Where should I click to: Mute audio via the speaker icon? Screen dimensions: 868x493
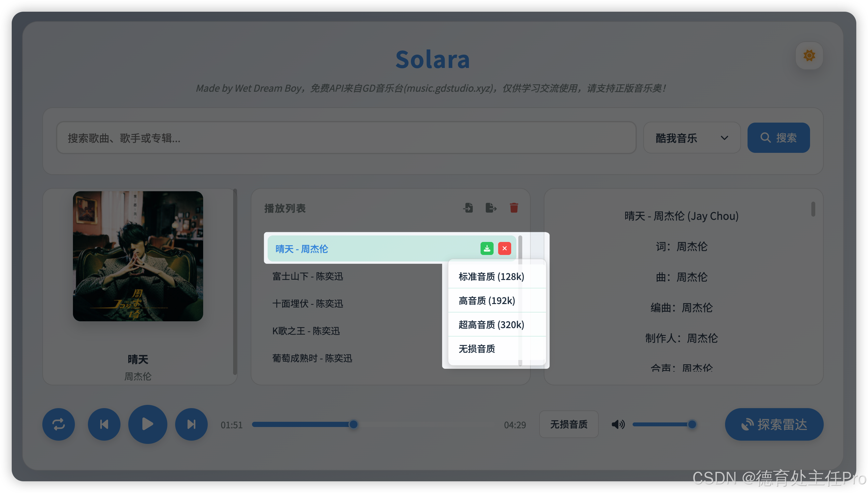618,424
